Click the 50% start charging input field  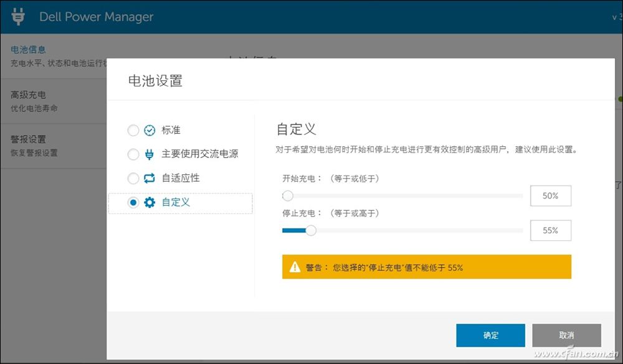pyautogui.click(x=550, y=195)
